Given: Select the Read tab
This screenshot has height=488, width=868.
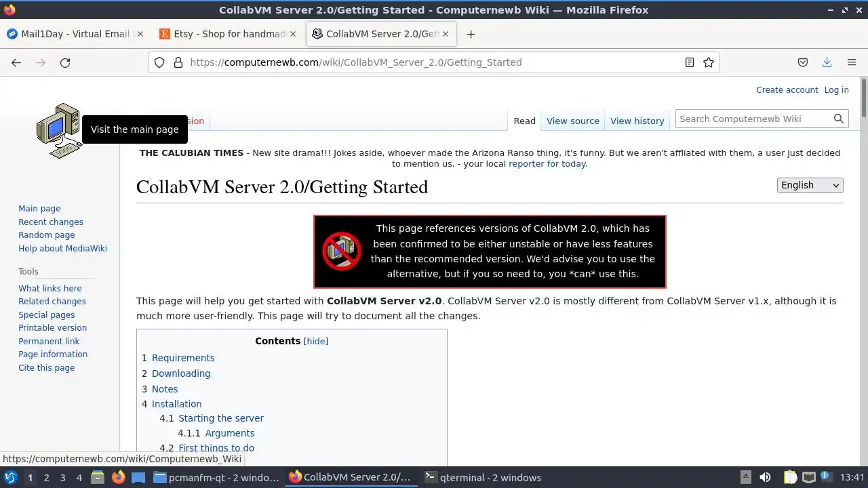Looking at the screenshot, I should pyautogui.click(x=524, y=121).
